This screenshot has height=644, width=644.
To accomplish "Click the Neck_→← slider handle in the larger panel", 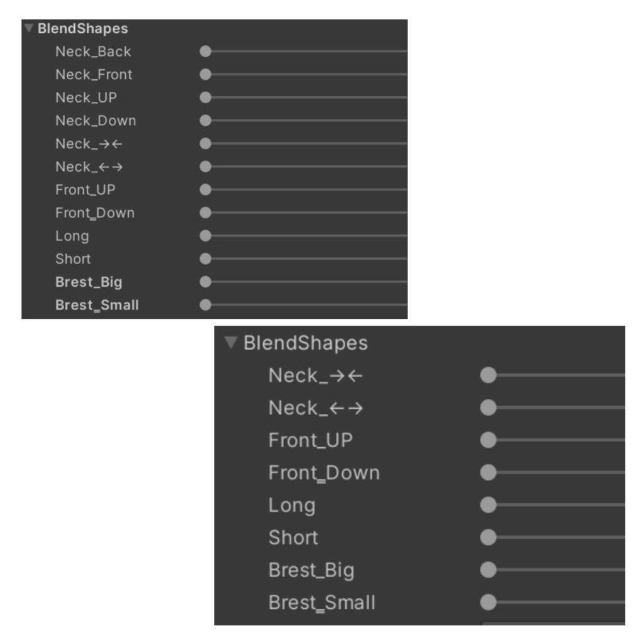I will coord(488,375).
